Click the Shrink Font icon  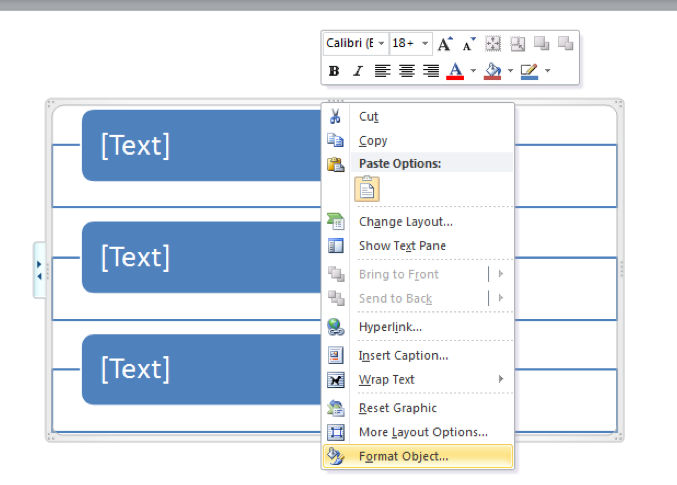click(x=468, y=44)
